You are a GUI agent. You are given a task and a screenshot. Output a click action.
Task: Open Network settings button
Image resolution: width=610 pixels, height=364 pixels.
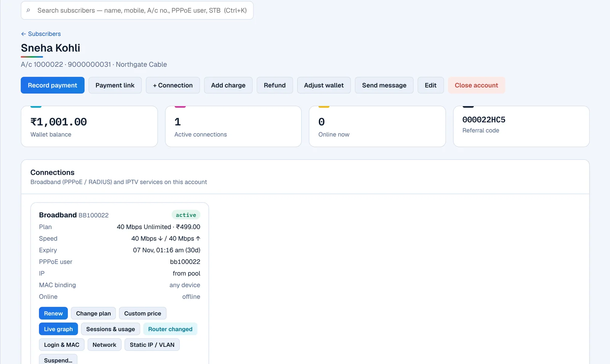click(104, 345)
